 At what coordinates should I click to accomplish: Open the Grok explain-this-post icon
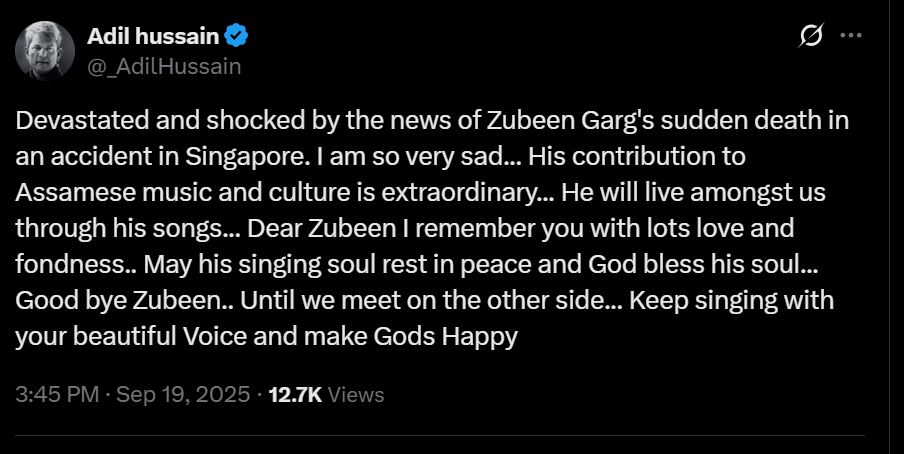tap(813, 36)
